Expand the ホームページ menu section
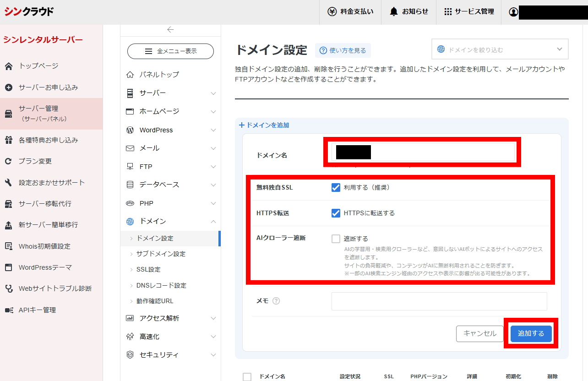This screenshot has height=381, width=588. point(171,111)
